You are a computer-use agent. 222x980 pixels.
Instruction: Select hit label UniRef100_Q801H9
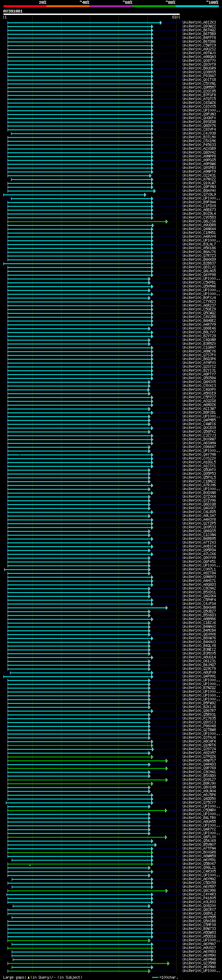(199, 787)
